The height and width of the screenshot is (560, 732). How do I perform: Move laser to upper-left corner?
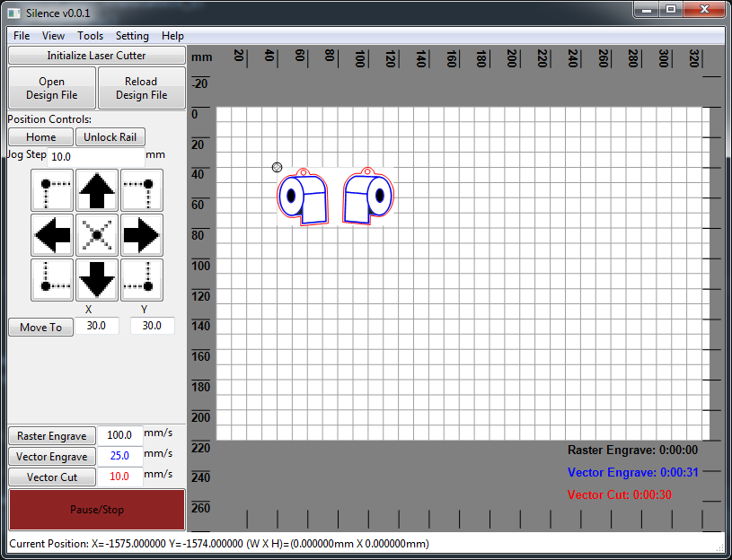52,190
